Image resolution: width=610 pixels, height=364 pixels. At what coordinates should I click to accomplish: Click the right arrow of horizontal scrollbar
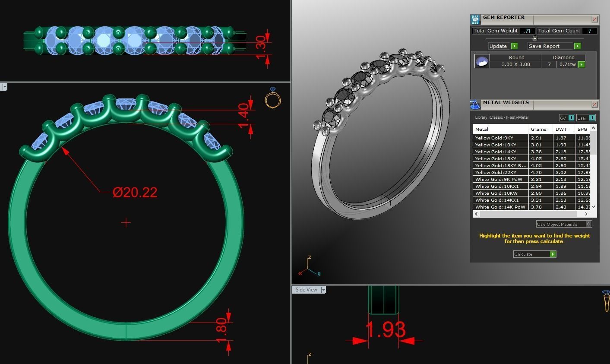pos(586,214)
